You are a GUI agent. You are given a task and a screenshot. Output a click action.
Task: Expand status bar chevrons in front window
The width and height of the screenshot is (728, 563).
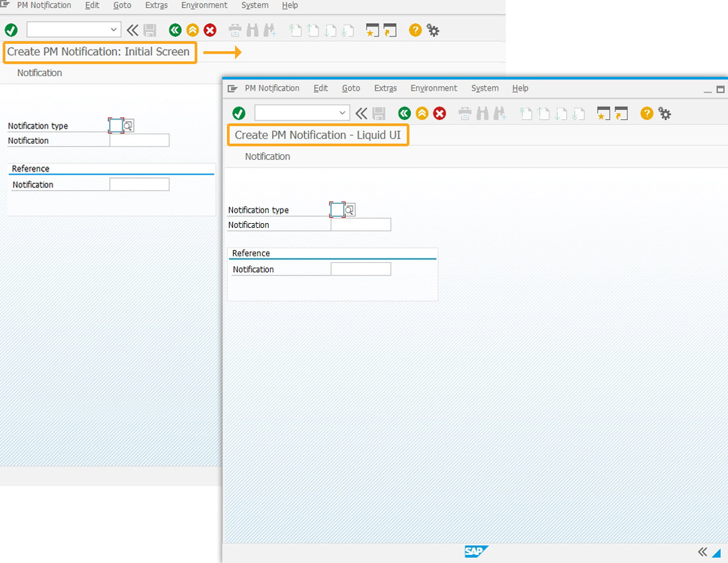(x=702, y=552)
